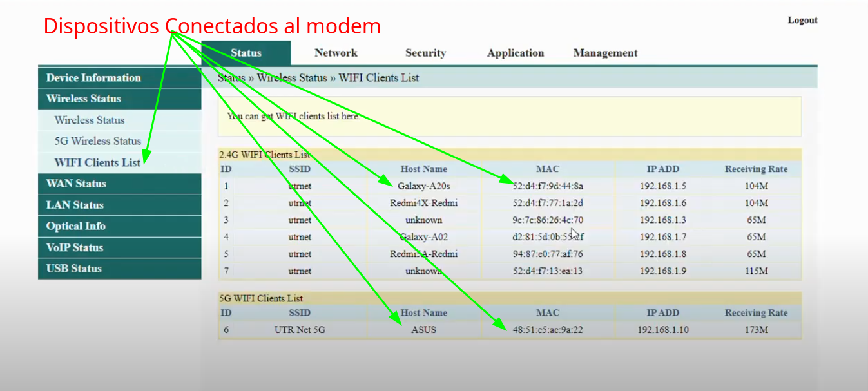Open USB Status in sidebar
The width and height of the screenshot is (868, 391).
coord(73,269)
